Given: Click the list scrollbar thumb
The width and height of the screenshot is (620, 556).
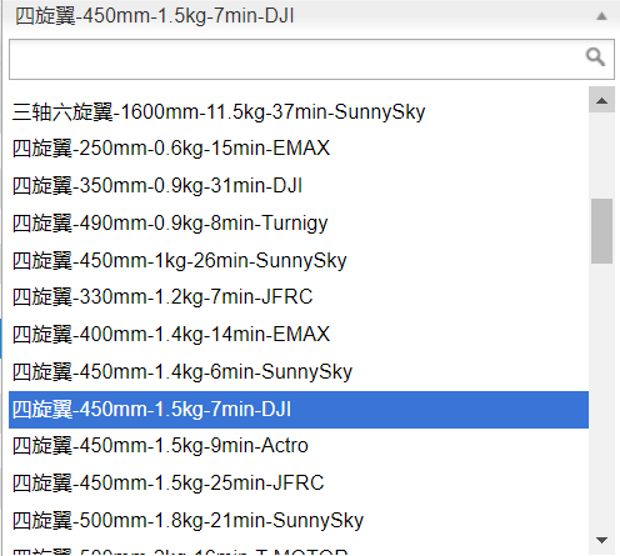Looking at the screenshot, I should 601,231.
